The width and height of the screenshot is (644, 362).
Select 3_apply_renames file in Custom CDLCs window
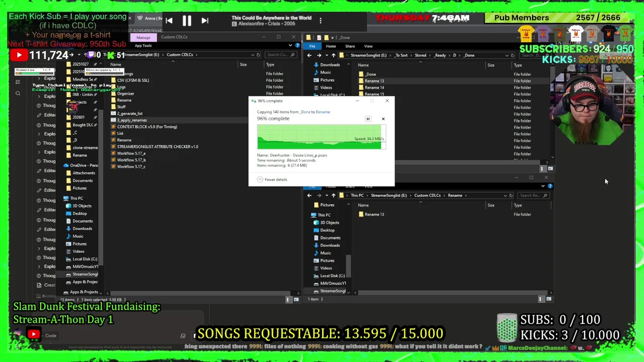coord(132,120)
